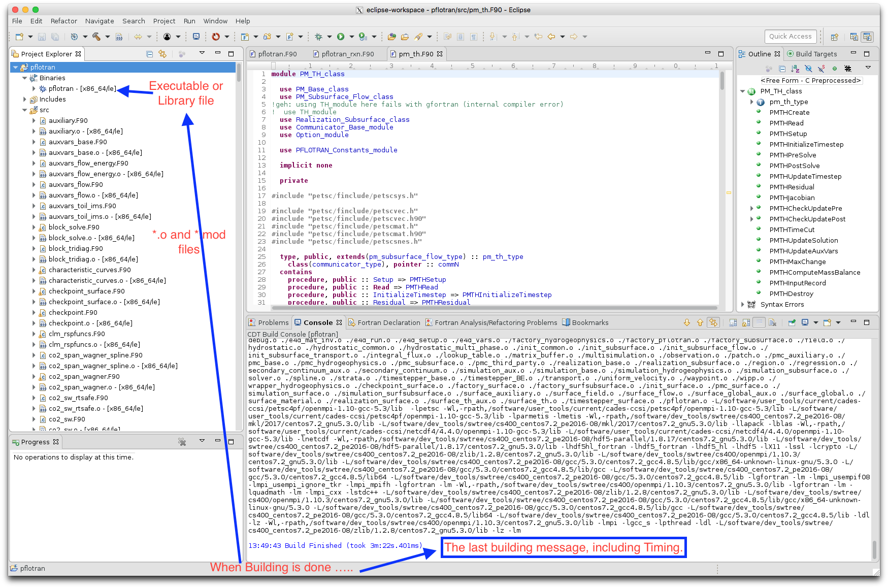Click Collapse All in Project Explorer

coord(149,54)
